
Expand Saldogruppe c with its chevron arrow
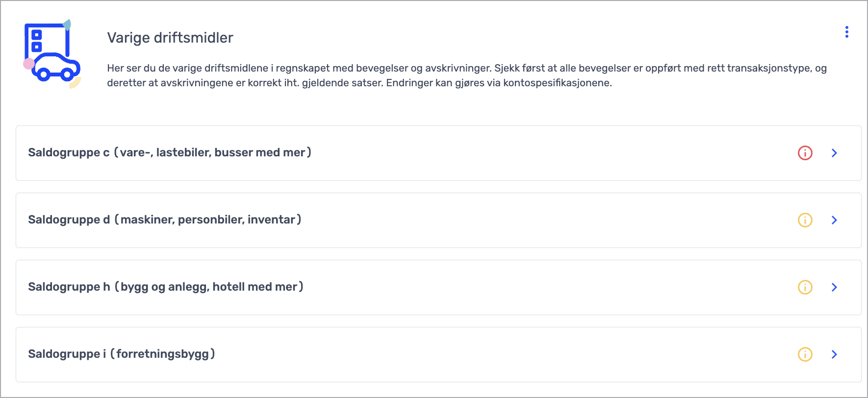[834, 153]
